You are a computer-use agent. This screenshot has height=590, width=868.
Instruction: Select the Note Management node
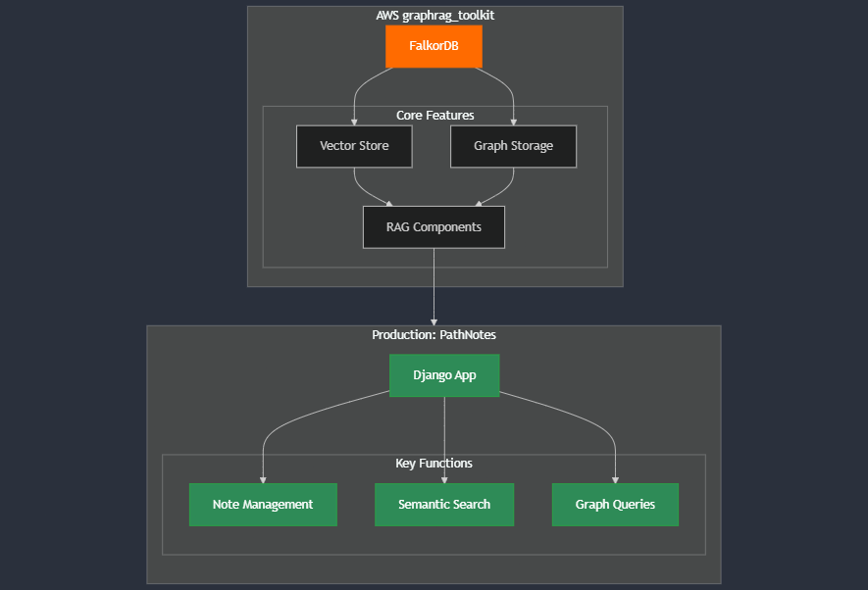click(263, 504)
